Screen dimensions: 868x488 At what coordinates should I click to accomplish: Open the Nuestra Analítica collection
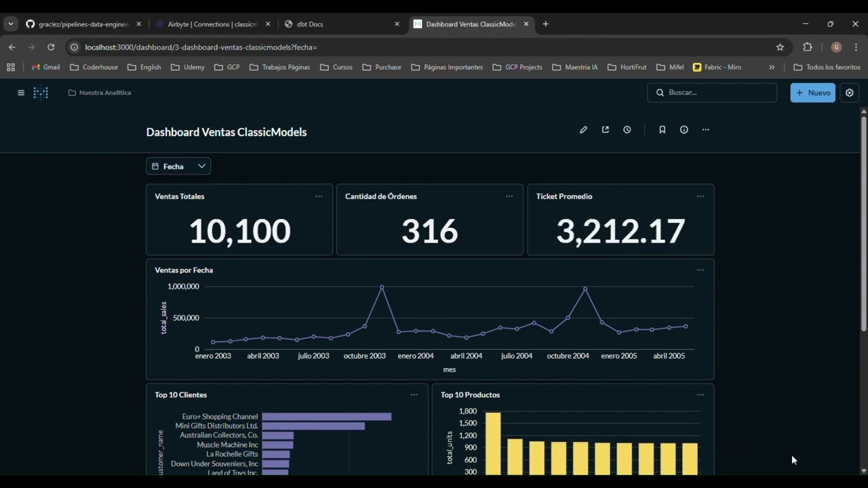tap(100, 93)
